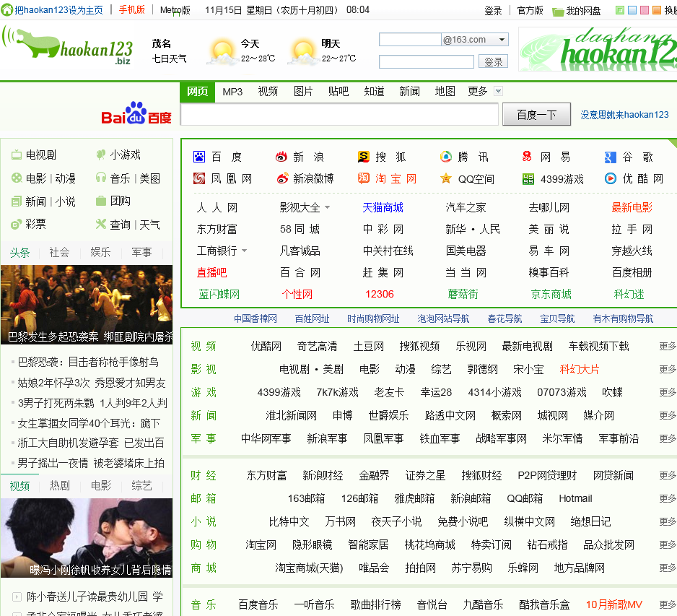
Task: Click the QQ空间 star icon
Action: click(445, 178)
